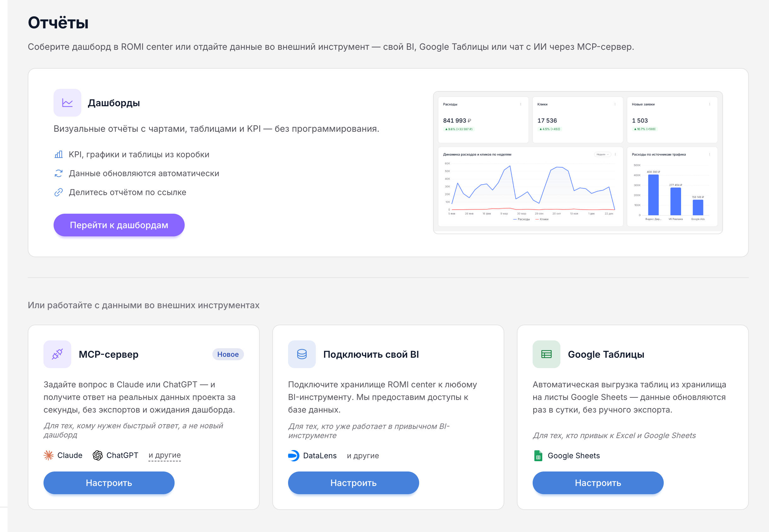This screenshot has width=769, height=532.
Task: Open the Неделя period dropdown in the chart
Action: pos(603,154)
